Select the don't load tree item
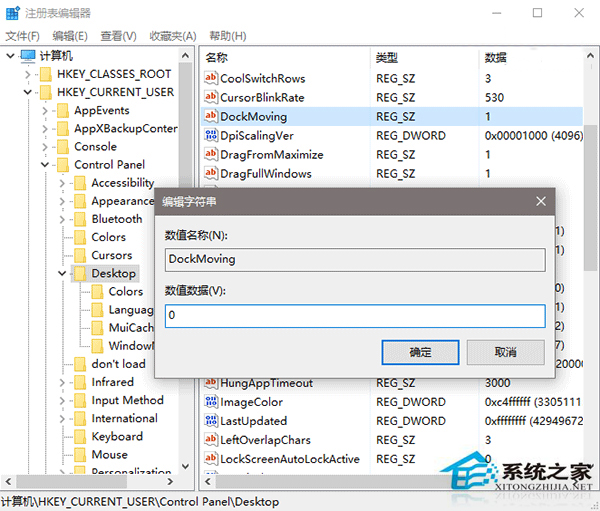 tap(118, 364)
